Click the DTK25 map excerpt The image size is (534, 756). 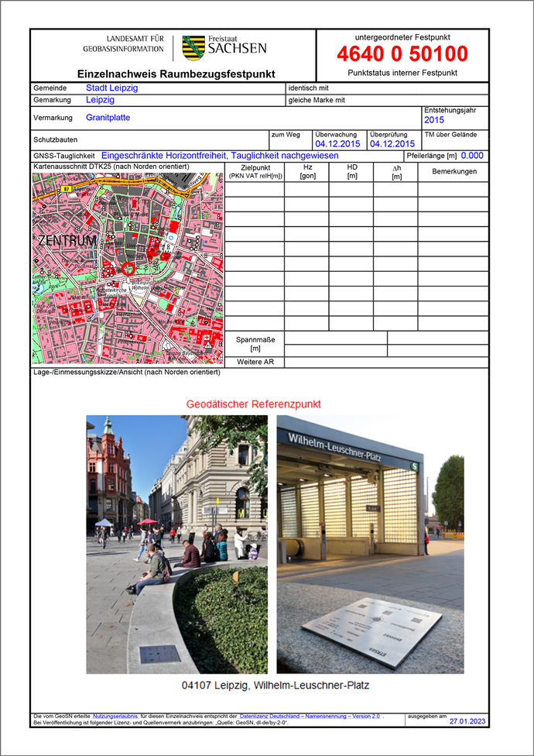128,269
